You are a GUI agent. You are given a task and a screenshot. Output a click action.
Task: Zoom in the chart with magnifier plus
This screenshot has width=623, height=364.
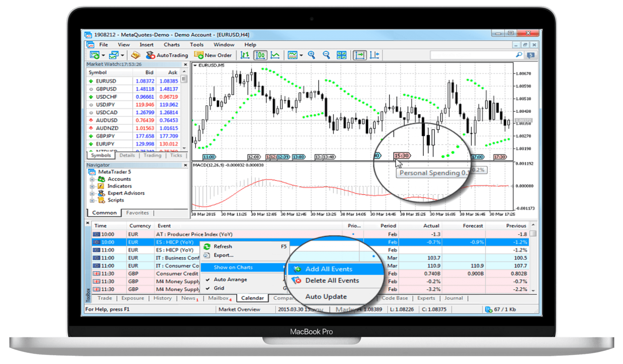click(x=311, y=55)
